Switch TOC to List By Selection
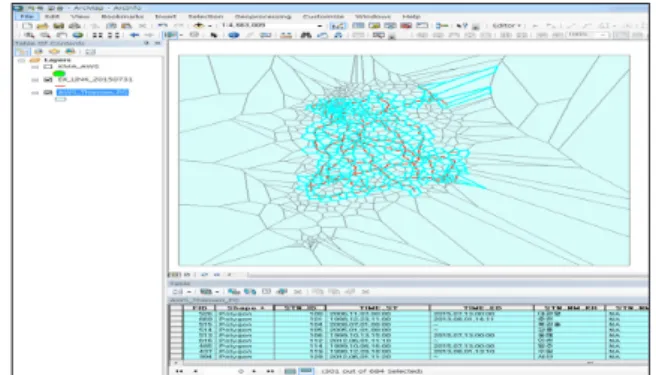Screen dimensions: 656x375 click(70, 51)
